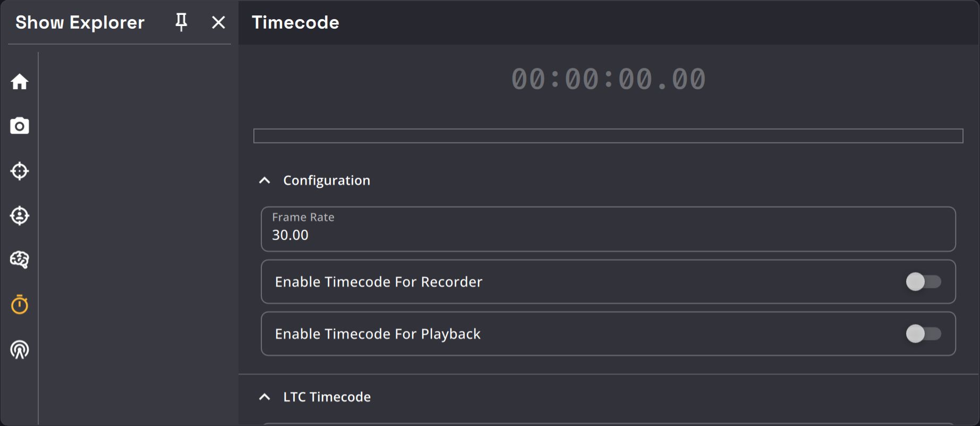The width and height of the screenshot is (980, 426).
Task: Click the LTC Timecode heading text
Action: click(327, 397)
